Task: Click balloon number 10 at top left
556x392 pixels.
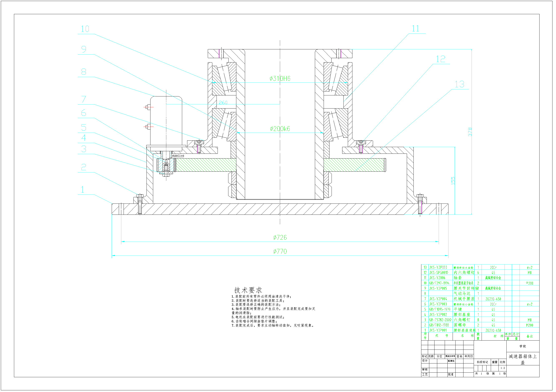Action: click(x=85, y=29)
